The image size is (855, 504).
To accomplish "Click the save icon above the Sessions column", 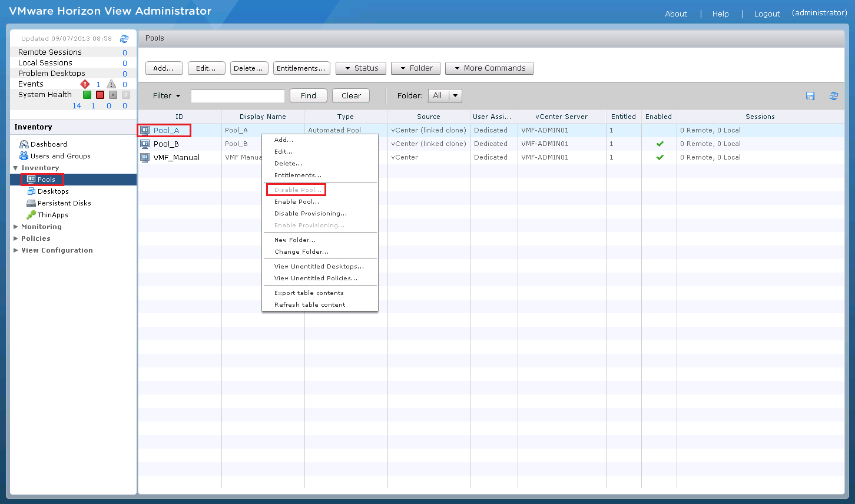I will [810, 96].
